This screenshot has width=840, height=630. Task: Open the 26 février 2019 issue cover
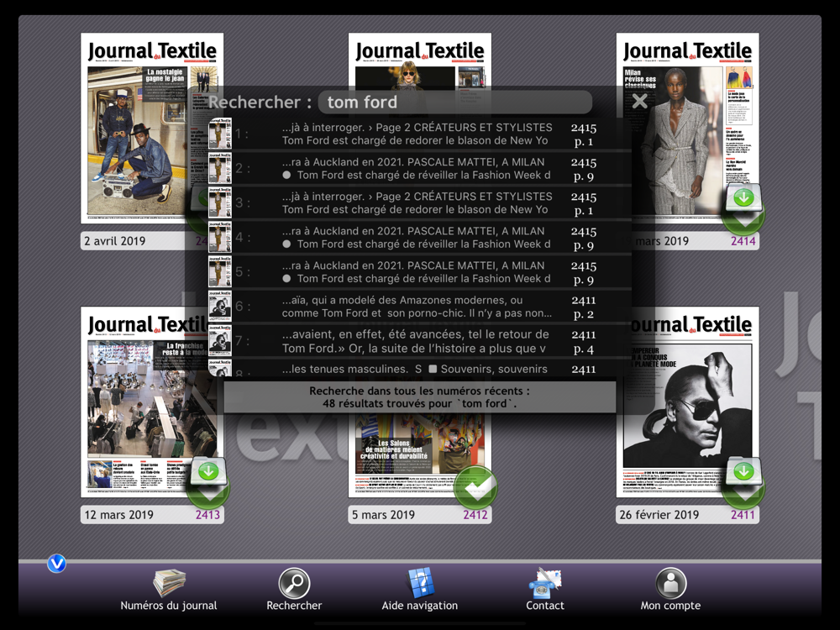coord(687,402)
